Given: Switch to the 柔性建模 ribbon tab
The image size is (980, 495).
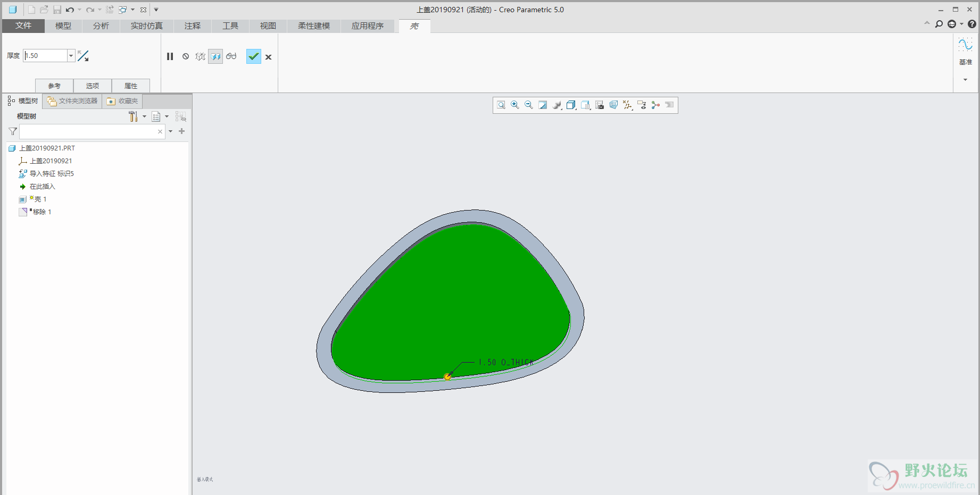Looking at the screenshot, I should pyautogui.click(x=314, y=26).
